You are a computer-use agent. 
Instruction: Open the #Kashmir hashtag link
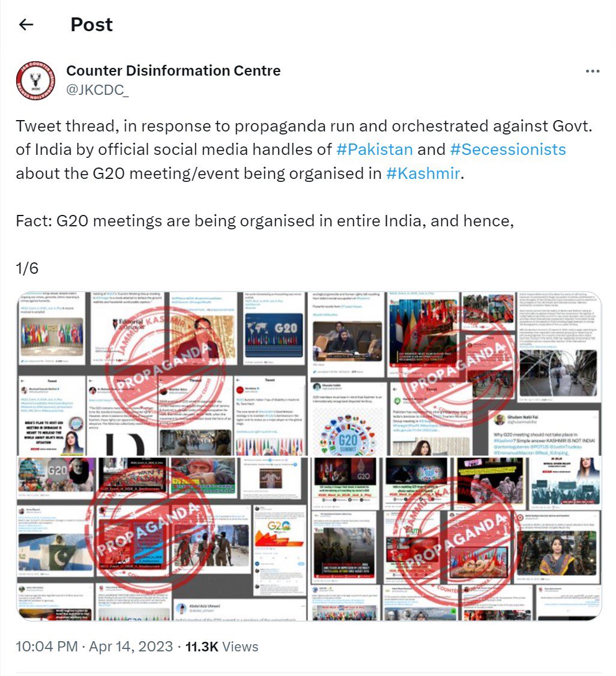click(423, 173)
